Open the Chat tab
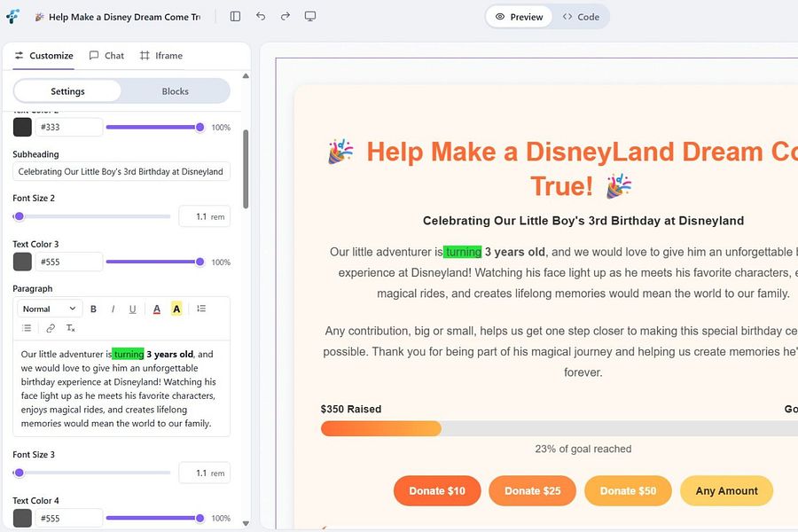Screen dimensions: 798x532 pos(106,56)
